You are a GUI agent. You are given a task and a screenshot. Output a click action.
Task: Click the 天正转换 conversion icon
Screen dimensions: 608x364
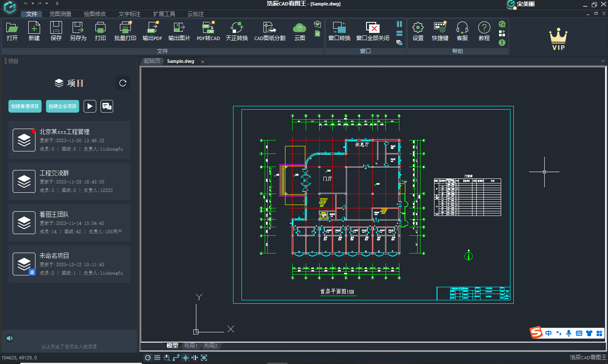click(237, 31)
